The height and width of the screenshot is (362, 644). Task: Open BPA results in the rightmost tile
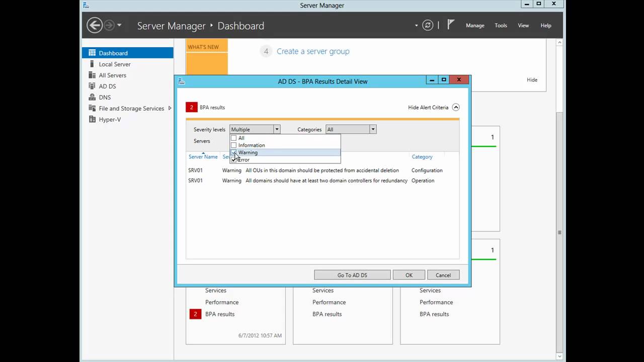[x=434, y=314]
